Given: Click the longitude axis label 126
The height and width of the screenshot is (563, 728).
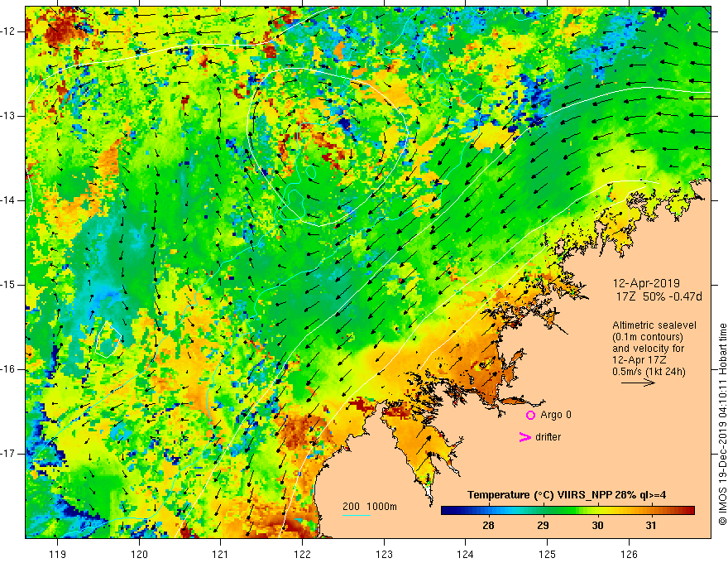Looking at the screenshot, I should pos(629,554).
